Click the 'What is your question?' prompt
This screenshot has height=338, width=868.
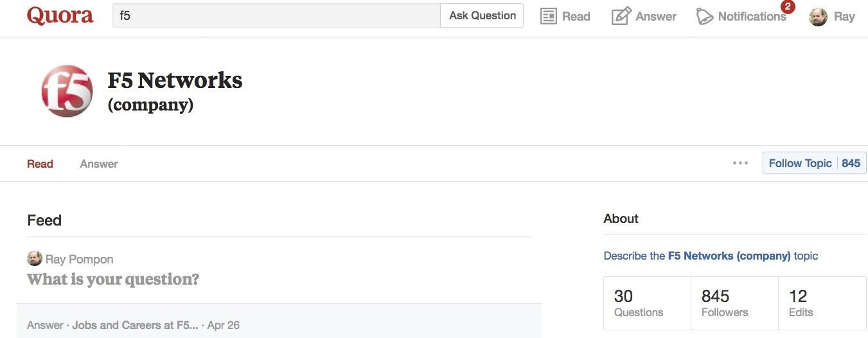(113, 280)
